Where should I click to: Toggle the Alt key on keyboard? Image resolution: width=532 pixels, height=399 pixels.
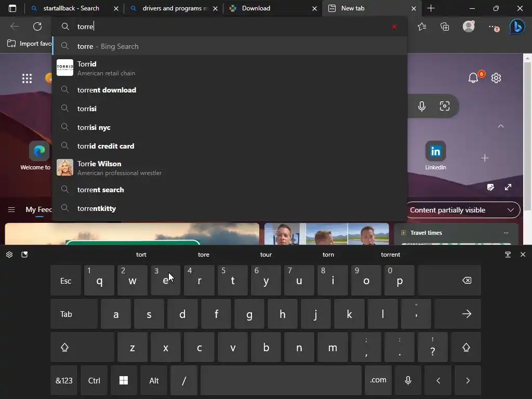tap(154, 380)
